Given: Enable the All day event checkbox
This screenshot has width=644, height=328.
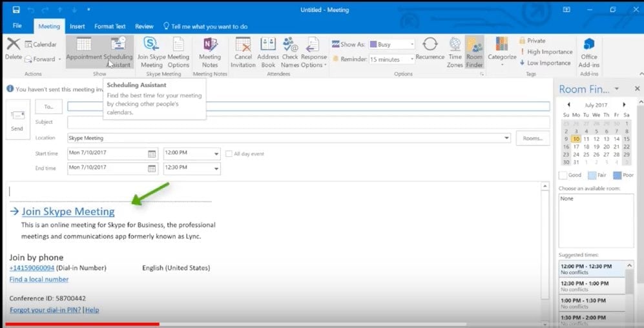Looking at the screenshot, I should point(229,154).
